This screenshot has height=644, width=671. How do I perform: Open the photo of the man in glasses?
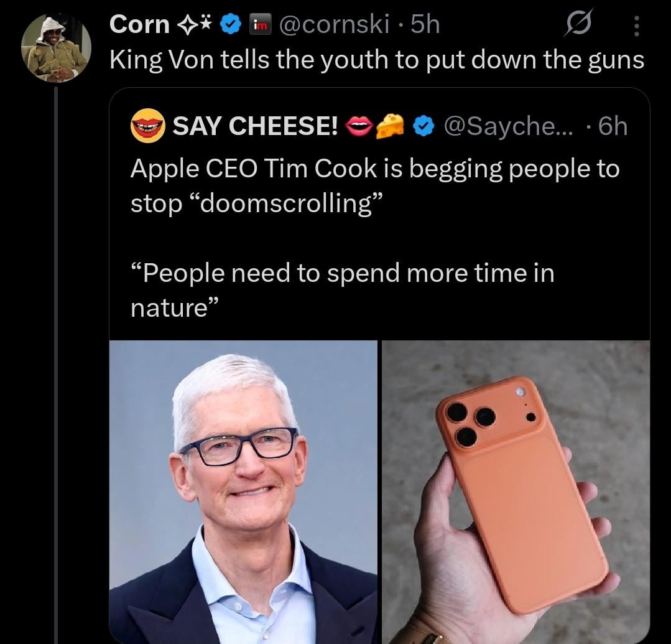(243, 492)
